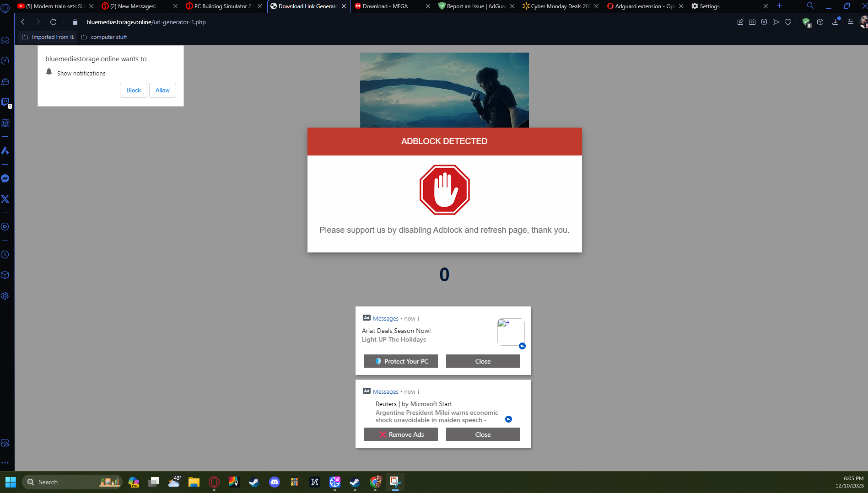Add the page to favorites with the heart icon
Viewport: 868px width, 493px height.
click(788, 21)
